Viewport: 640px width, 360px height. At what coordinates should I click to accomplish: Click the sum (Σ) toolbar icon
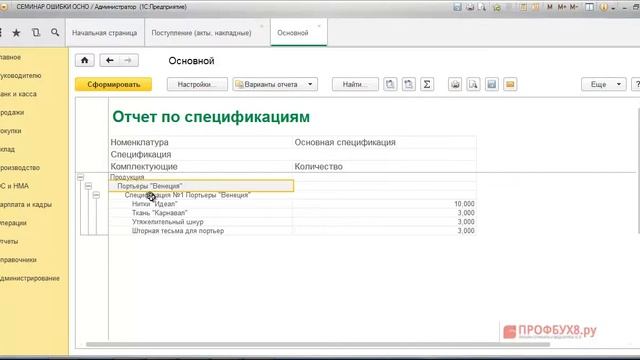coord(427,84)
